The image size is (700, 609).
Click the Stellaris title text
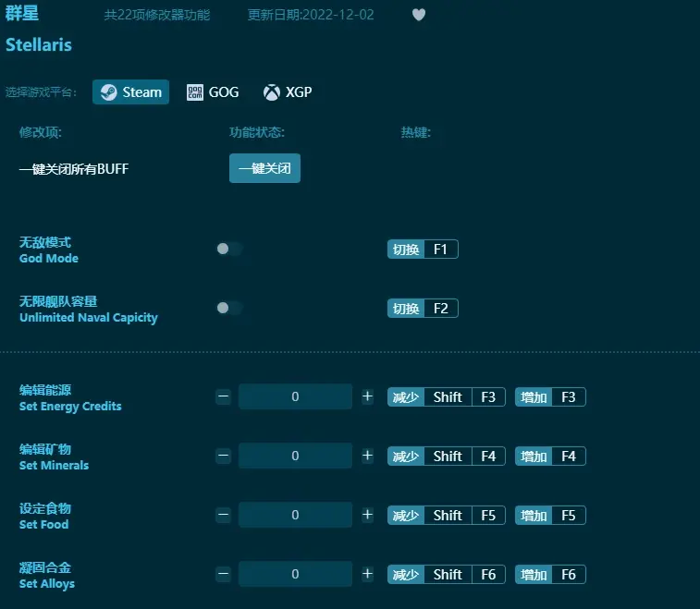click(39, 44)
